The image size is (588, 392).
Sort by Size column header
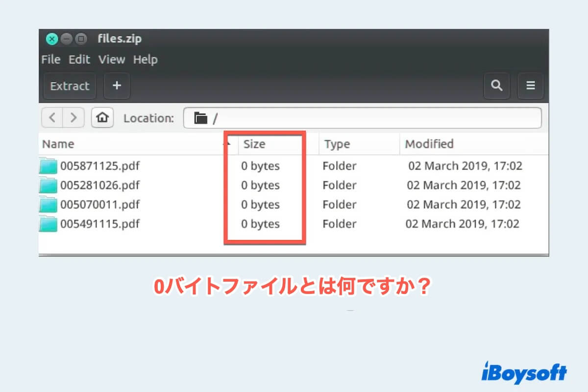click(254, 144)
